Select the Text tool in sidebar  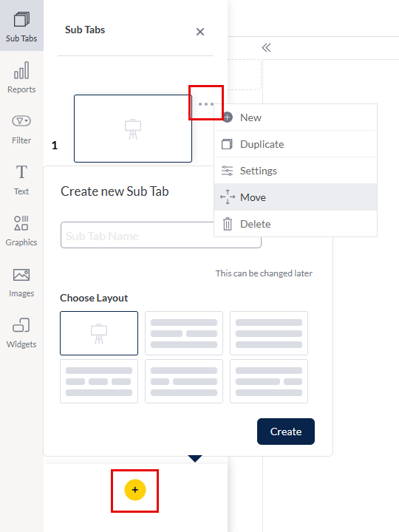[21, 180]
